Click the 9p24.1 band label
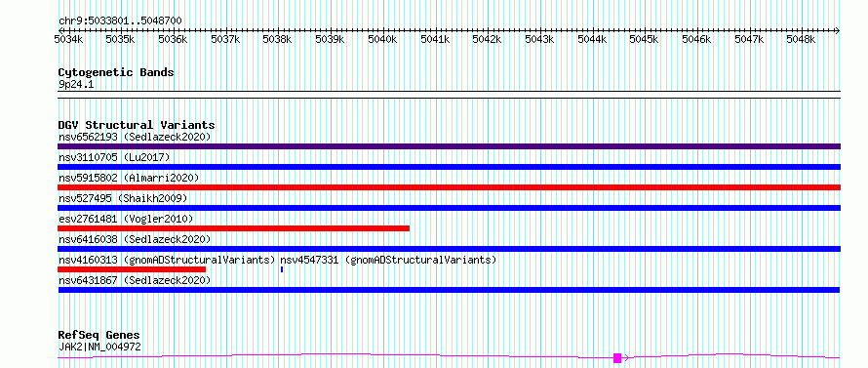 76,85
